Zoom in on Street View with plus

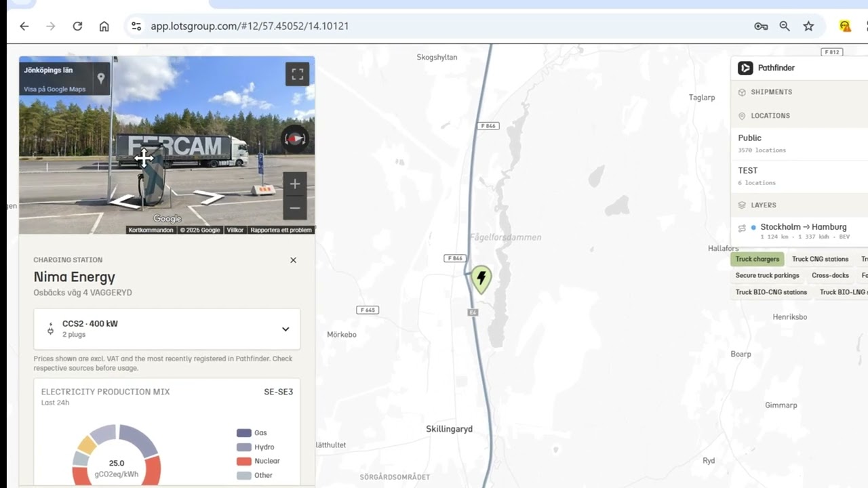pos(294,184)
